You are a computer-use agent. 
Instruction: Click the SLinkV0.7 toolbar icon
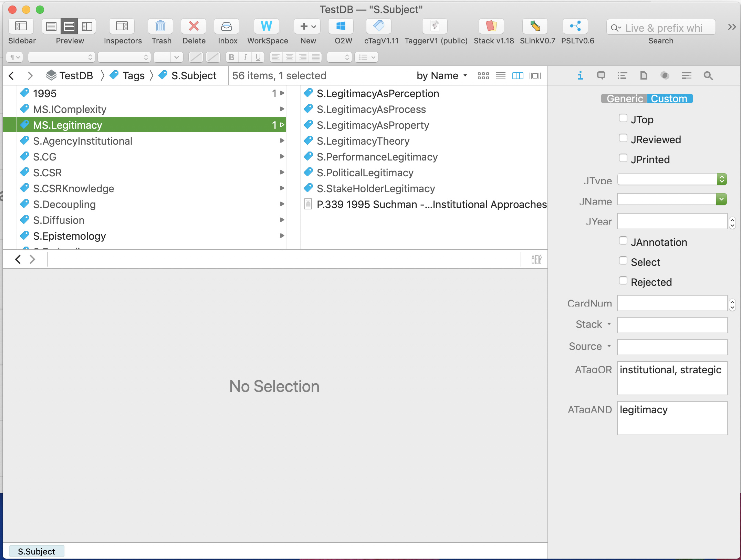click(535, 27)
